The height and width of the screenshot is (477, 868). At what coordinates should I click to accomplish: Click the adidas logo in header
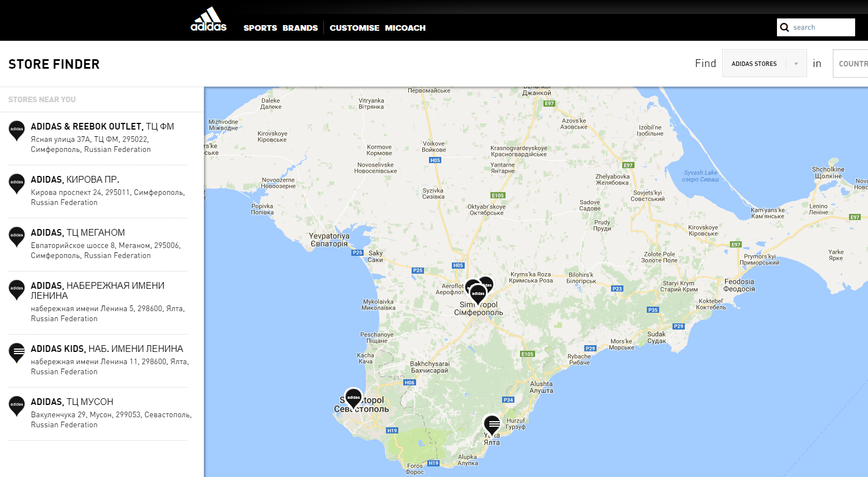click(x=208, y=20)
